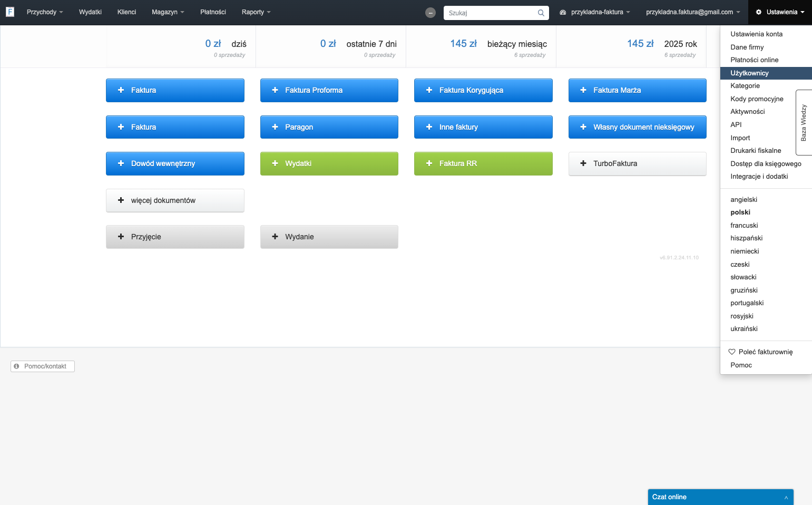Click plus icon on Faktura Marża

tap(583, 90)
